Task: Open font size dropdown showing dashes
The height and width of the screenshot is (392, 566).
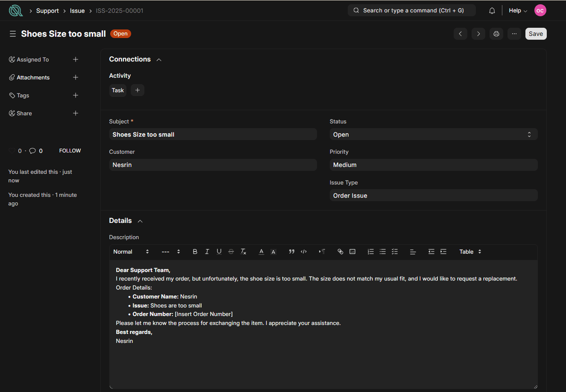Action: tap(171, 252)
